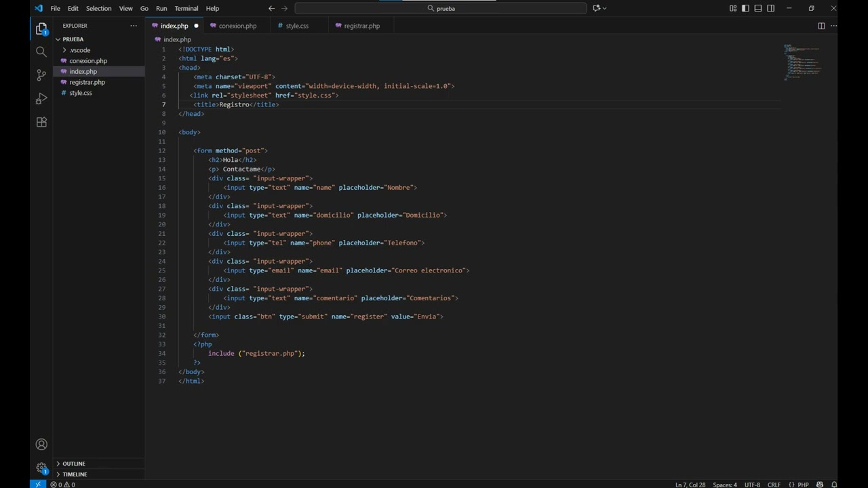The image size is (868, 488).
Task: Open the Help menu
Action: (212, 8)
